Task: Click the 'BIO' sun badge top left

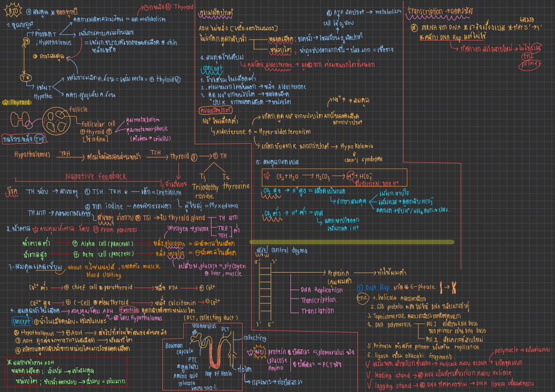Action: [x=13, y=10]
